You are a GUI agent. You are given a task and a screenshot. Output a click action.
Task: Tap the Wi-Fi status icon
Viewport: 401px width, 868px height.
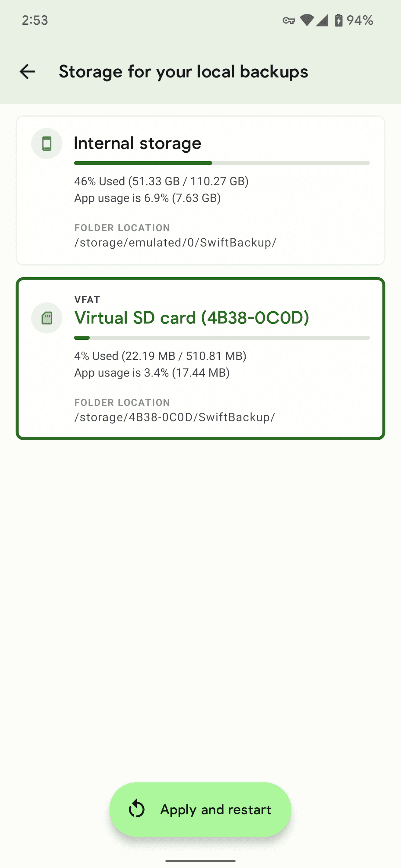[306, 20]
